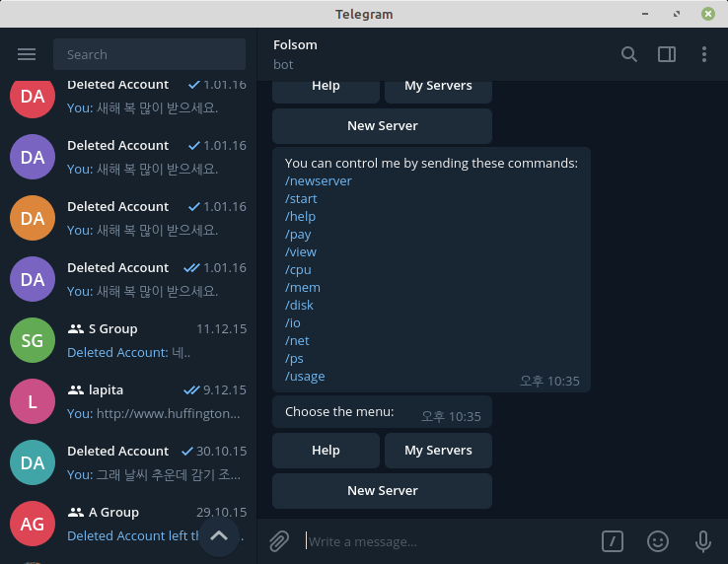Viewport: 728px width, 564px height.
Task: Click the /io command link
Action: pyautogui.click(x=293, y=322)
